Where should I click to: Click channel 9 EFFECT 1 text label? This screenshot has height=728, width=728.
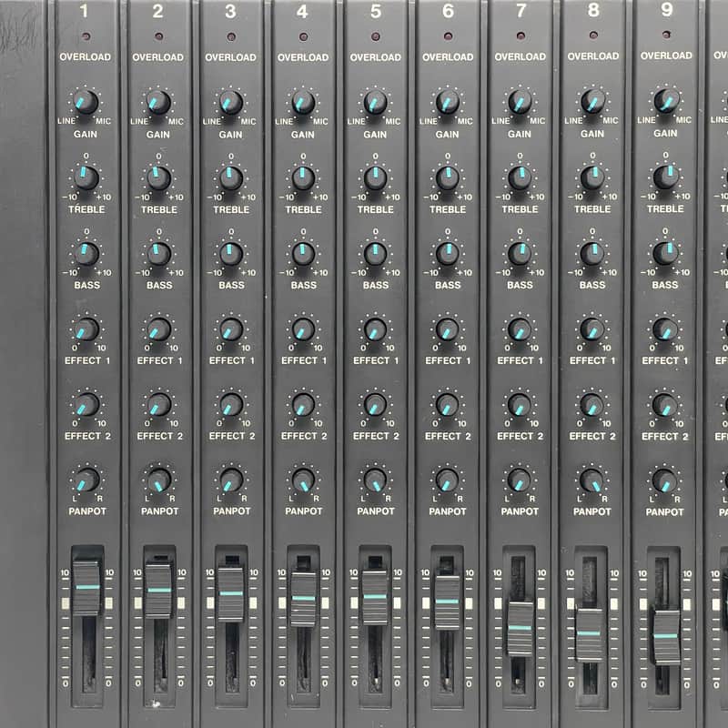[665, 360]
